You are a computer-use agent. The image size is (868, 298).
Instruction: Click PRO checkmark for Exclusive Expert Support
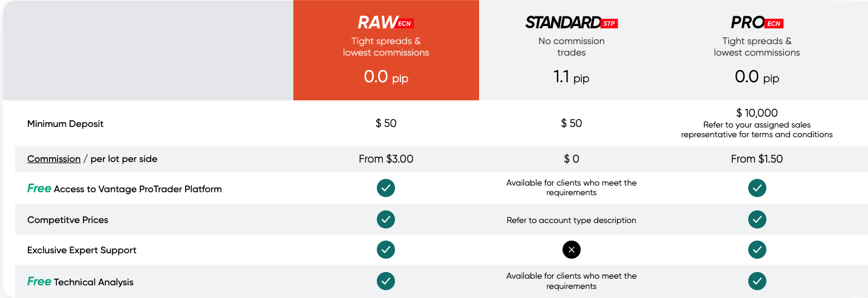tap(757, 249)
